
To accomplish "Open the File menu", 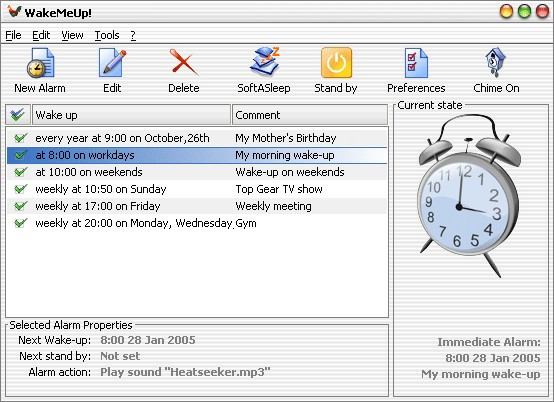I will coord(13,35).
